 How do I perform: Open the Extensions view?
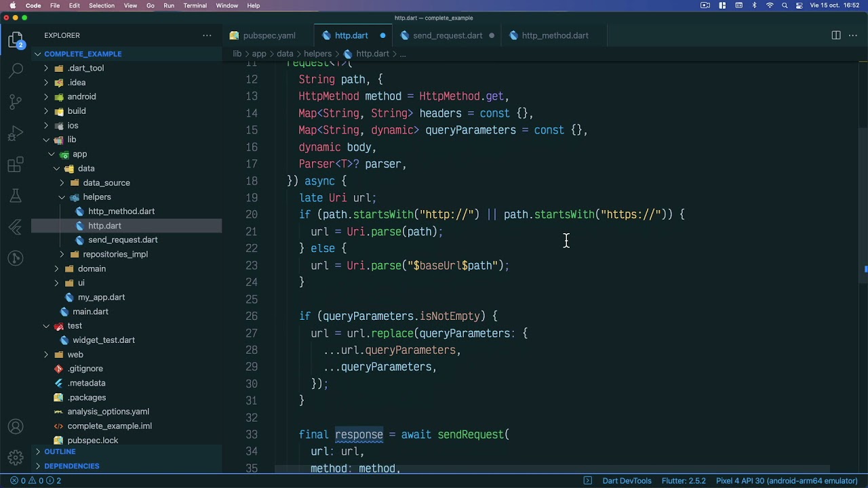tap(16, 165)
